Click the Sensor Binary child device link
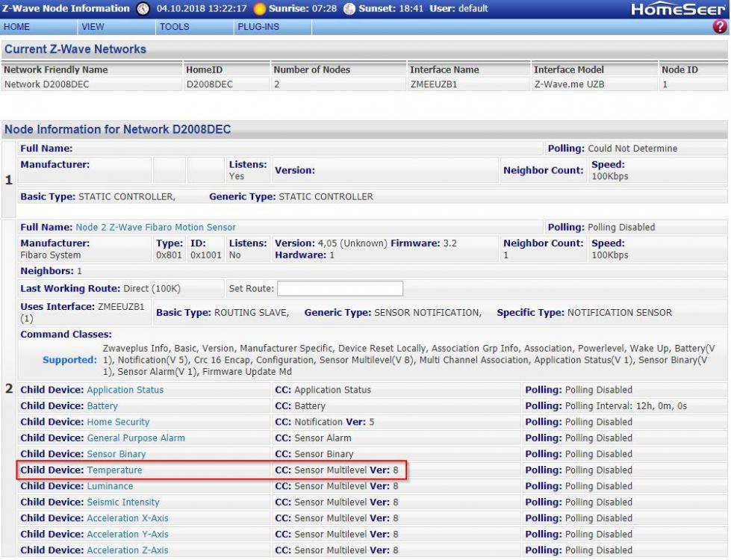 point(116,454)
